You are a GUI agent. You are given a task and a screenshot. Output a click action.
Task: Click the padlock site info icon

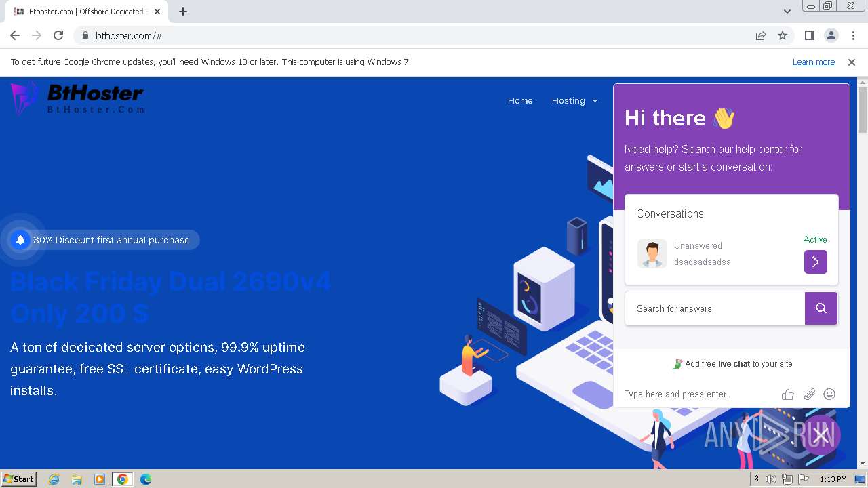coord(85,35)
